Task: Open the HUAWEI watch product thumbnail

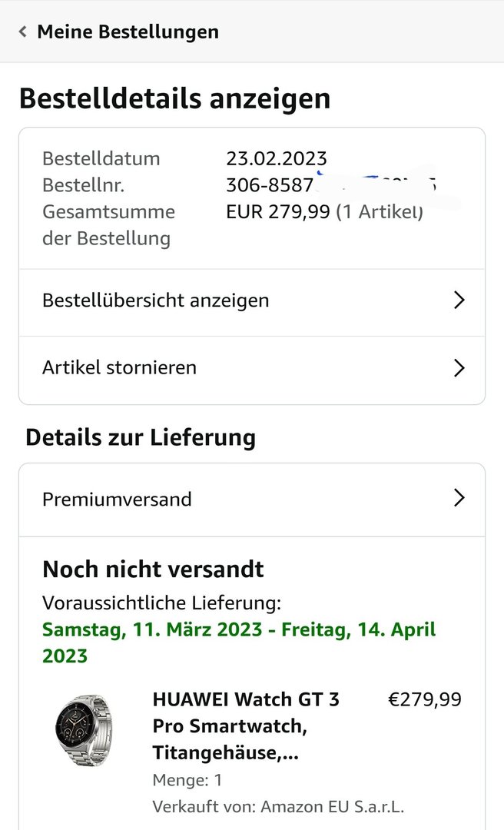Action: 83,730
